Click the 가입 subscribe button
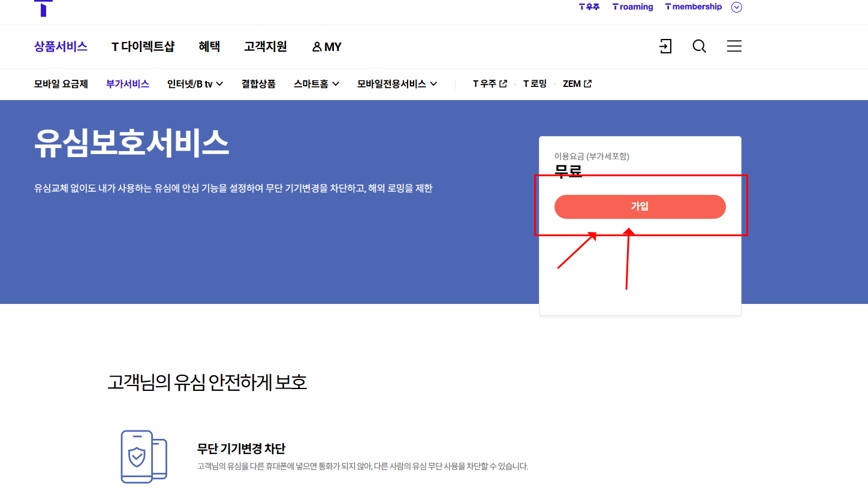Viewport: 868px width, 491px height. [x=640, y=207]
